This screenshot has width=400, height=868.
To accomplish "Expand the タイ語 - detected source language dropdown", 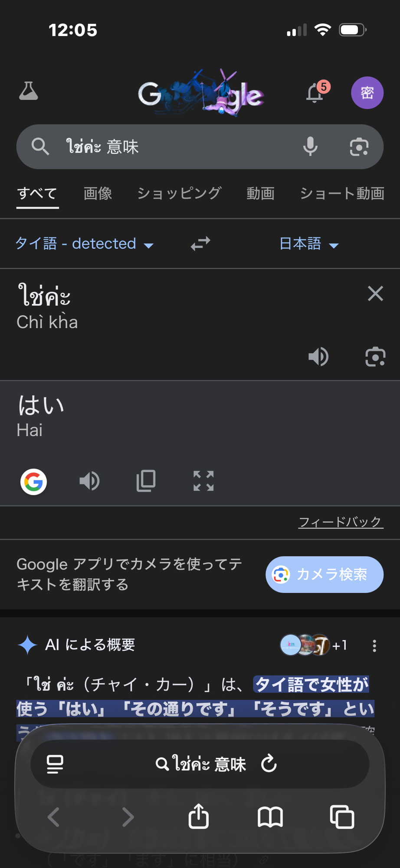I will (85, 244).
